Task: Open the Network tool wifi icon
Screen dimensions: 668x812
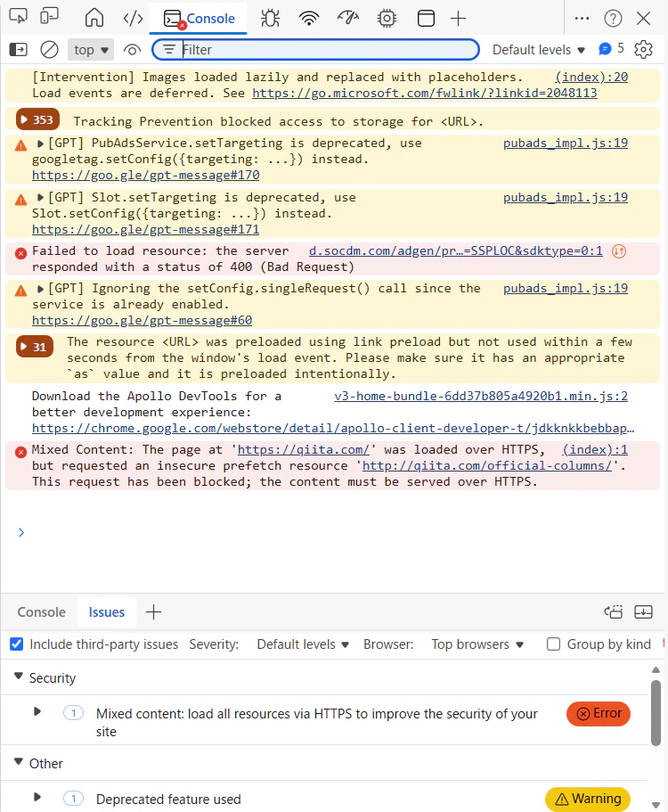Action: tap(309, 19)
